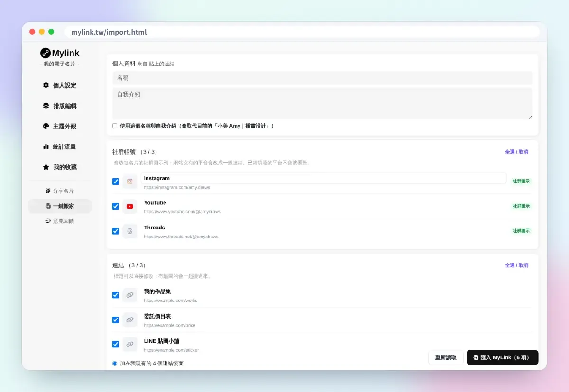Click 社群圖示 badge on YouTube row
The height and width of the screenshot is (392, 569).
[x=521, y=206]
